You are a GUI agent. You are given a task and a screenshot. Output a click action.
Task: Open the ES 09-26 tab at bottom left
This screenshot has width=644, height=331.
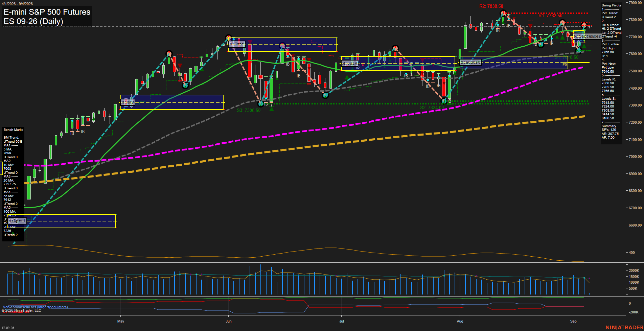(8, 328)
